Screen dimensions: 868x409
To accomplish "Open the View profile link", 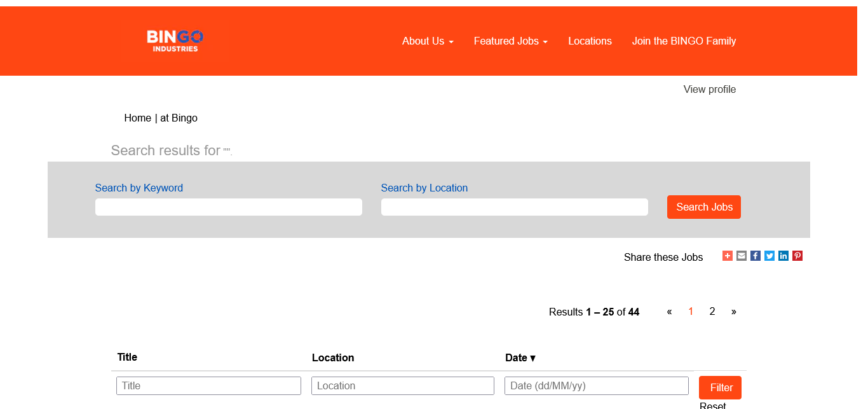I will click(709, 89).
